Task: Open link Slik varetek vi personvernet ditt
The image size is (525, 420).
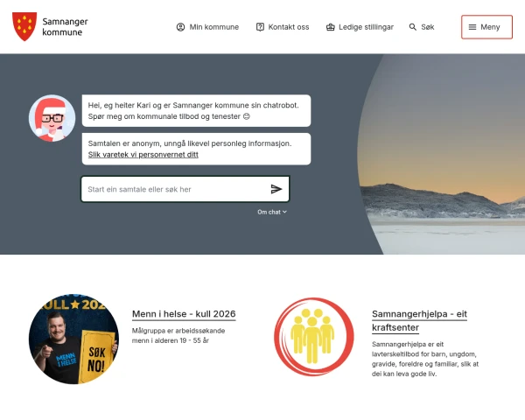Action: point(143,155)
